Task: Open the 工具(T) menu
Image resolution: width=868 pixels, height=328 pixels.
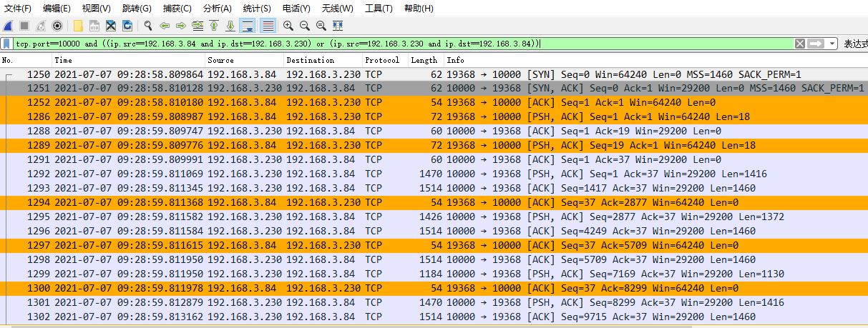Action: click(379, 9)
